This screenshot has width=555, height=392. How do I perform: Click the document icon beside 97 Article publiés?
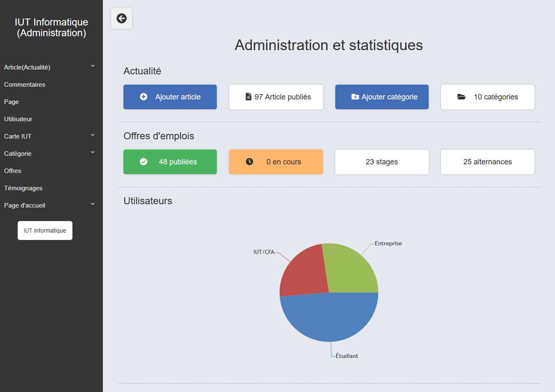coord(248,97)
